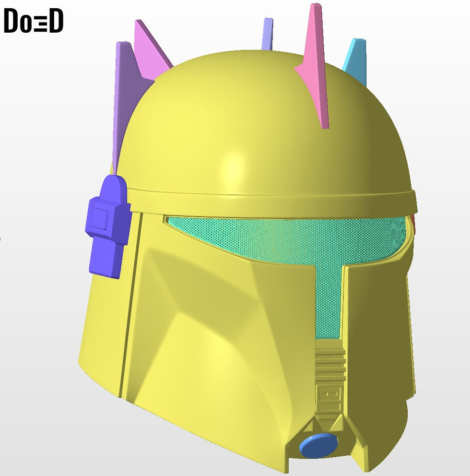
Task: Select the purple ear-piece on the helmet
Action: tap(108, 226)
